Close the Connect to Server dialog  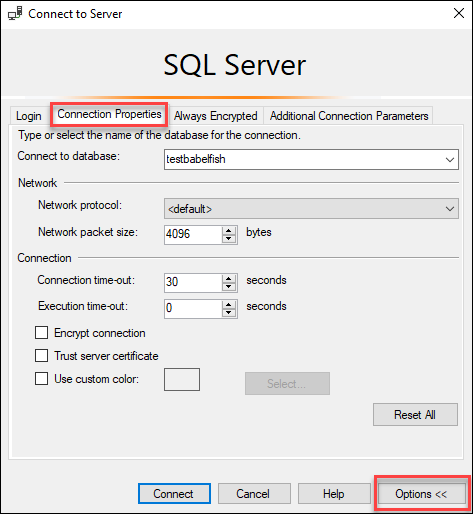click(x=459, y=13)
